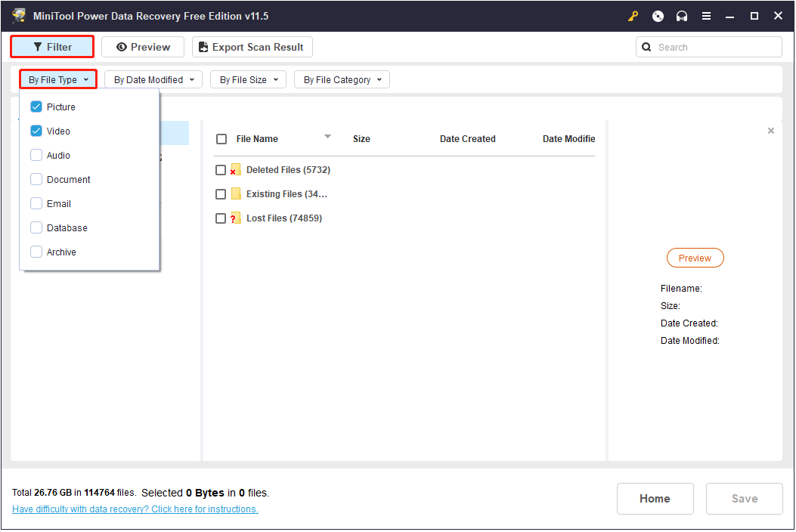Close the preview panel with X
796x532 pixels.
770,131
